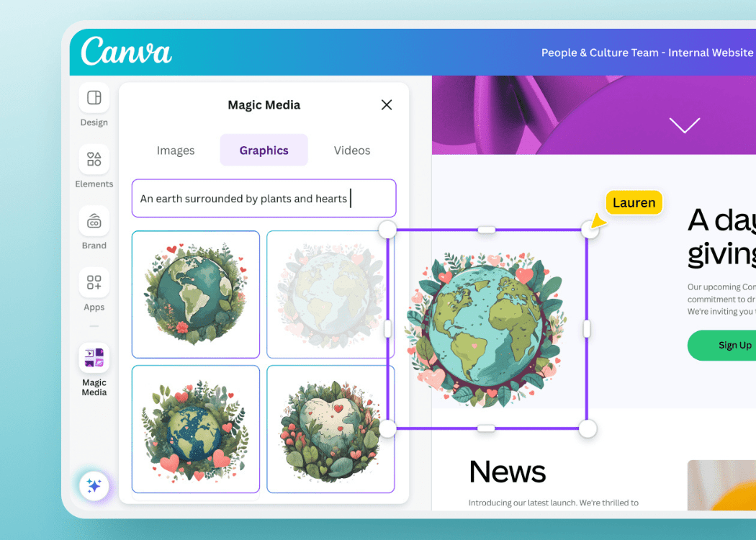Click the earth prompt text field

tap(264, 198)
